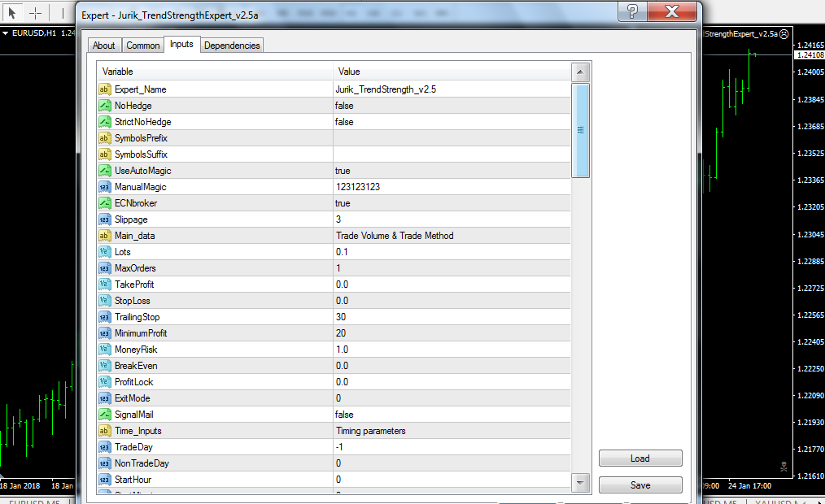Click the Save button

pyautogui.click(x=640, y=485)
